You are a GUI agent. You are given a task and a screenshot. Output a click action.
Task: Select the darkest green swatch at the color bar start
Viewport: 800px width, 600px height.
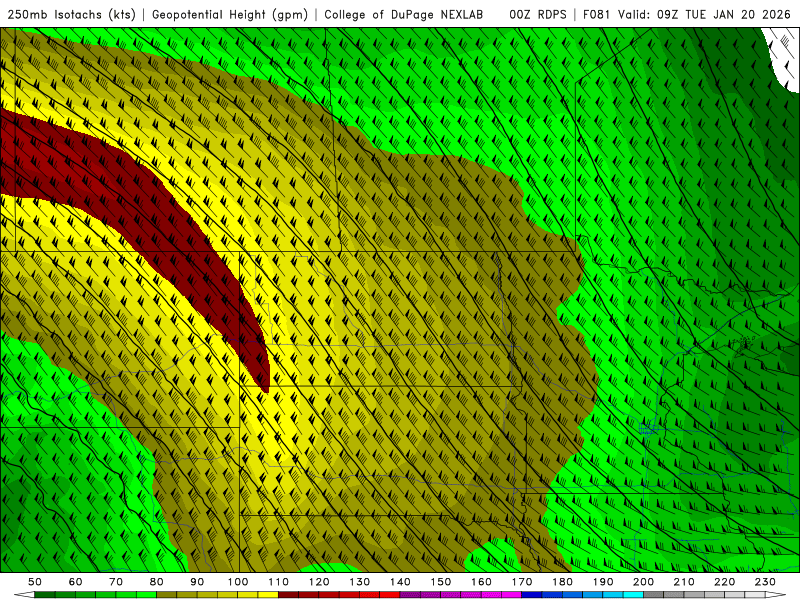45,595
